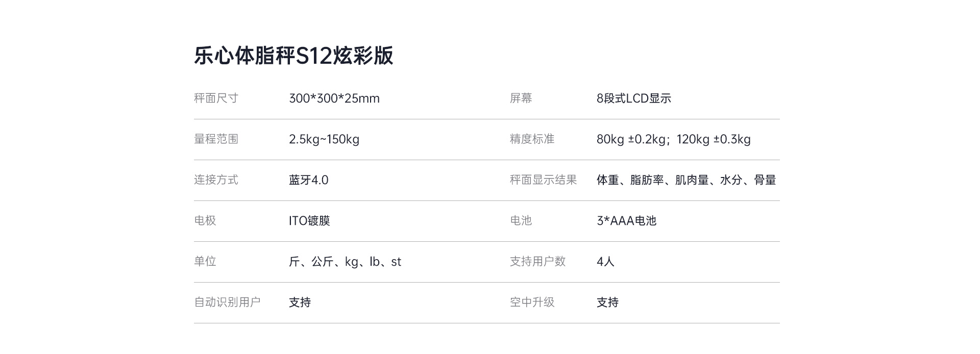The width and height of the screenshot is (980, 354).
Task: Click the title 乐心体脂秤S12炫彩版
Action: point(293,56)
